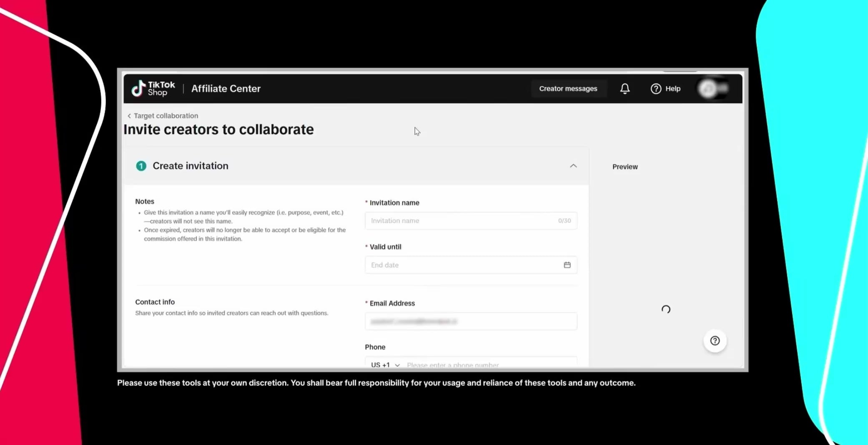The height and width of the screenshot is (445, 868).
Task: Focus the Invitation name field
Action: click(x=471, y=221)
